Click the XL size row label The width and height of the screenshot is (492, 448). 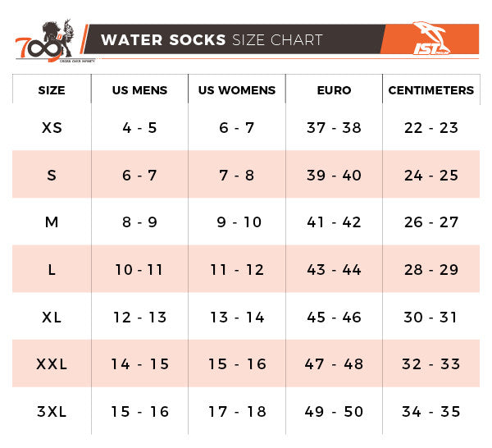click(52, 317)
